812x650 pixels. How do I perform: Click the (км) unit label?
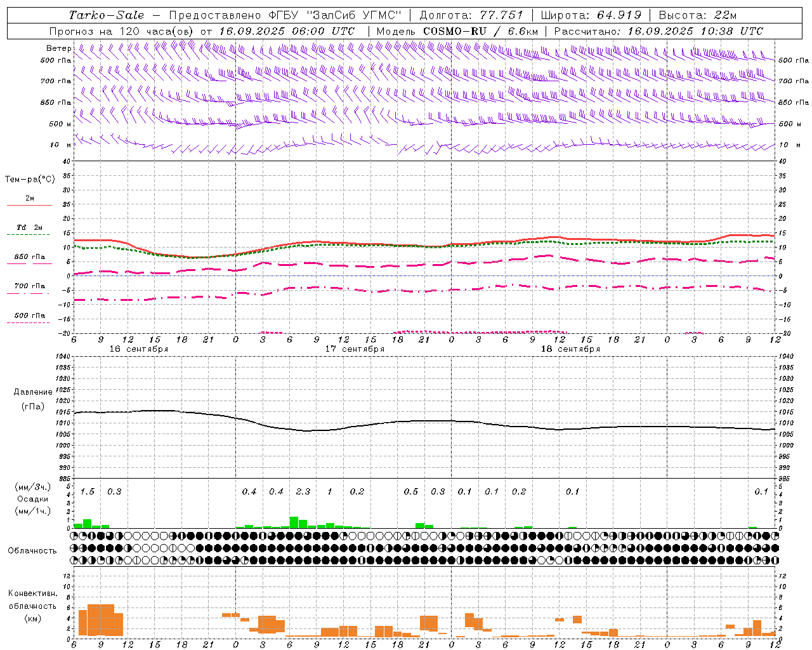[x=32, y=618]
